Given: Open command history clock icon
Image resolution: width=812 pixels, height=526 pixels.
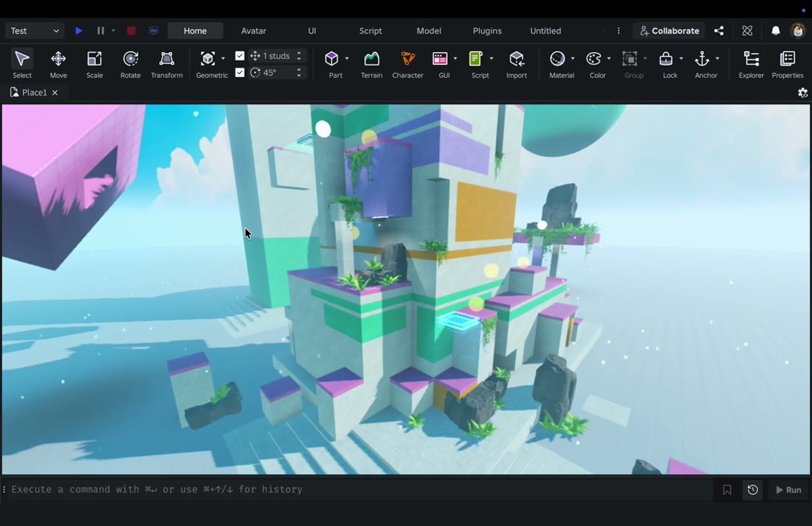Looking at the screenshot, I should pos(752,489).
